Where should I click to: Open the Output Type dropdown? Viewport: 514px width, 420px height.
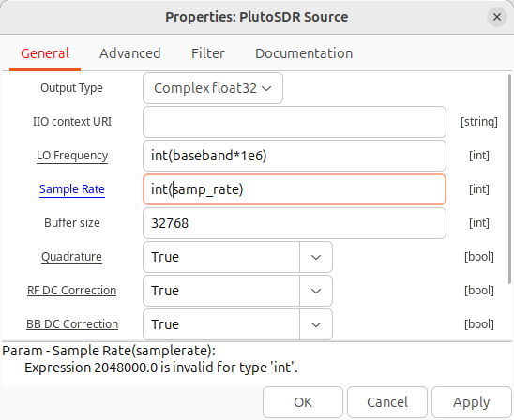point(213,88)
